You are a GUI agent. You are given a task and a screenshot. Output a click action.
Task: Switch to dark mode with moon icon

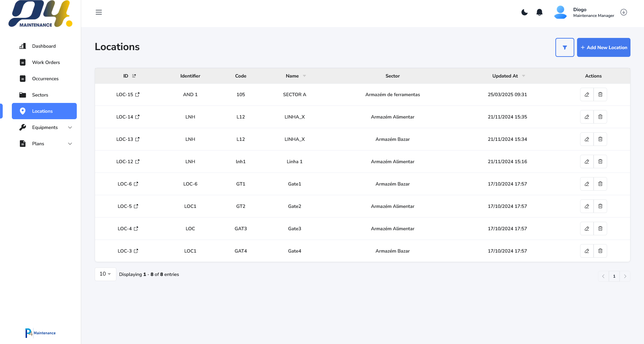[x=525, y=12]
